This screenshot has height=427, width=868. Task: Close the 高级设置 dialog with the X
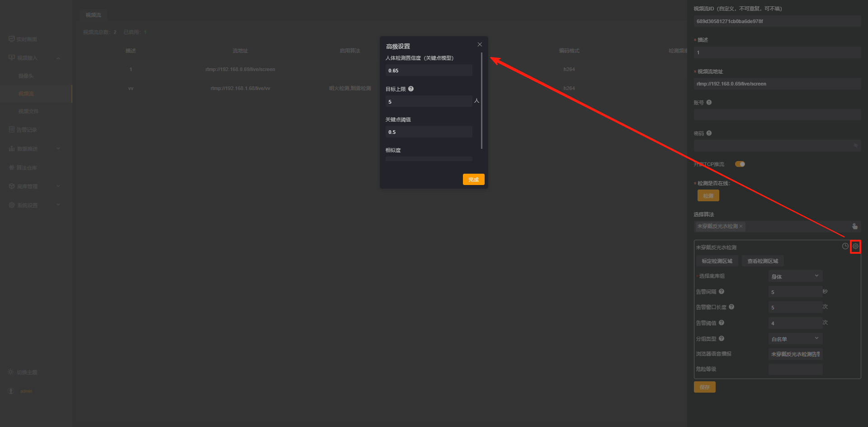coord(480,44)
